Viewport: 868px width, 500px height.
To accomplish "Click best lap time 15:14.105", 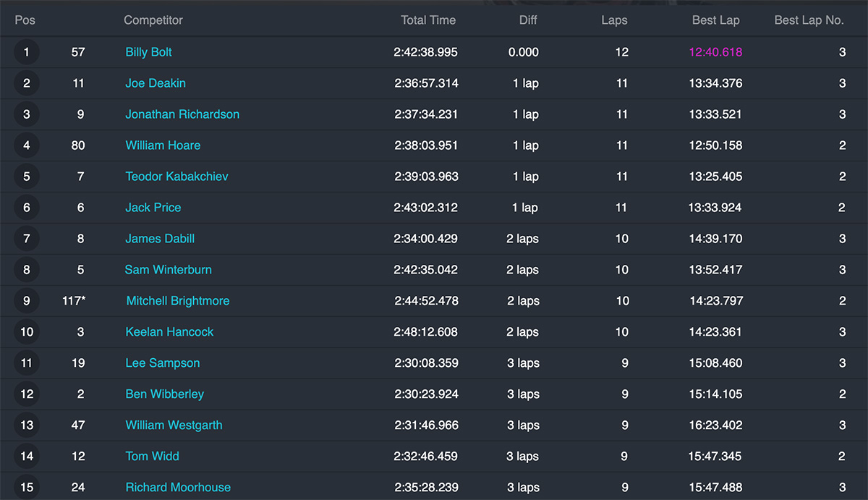I will [x=715, y=394].
